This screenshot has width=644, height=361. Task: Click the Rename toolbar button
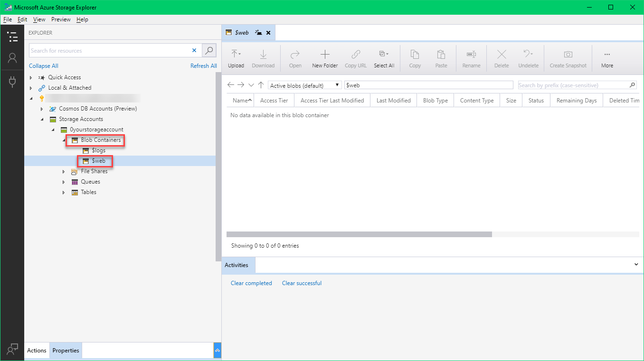[x=472, y=59]
